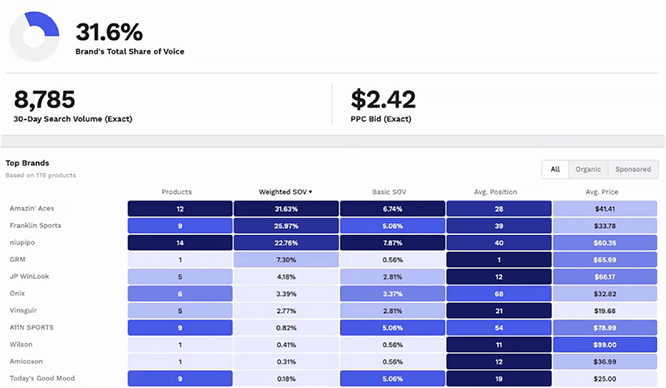Screen dimensions: 666x388
Task: Click the $65.99 average price cell
Action: [x=605, y=260]
